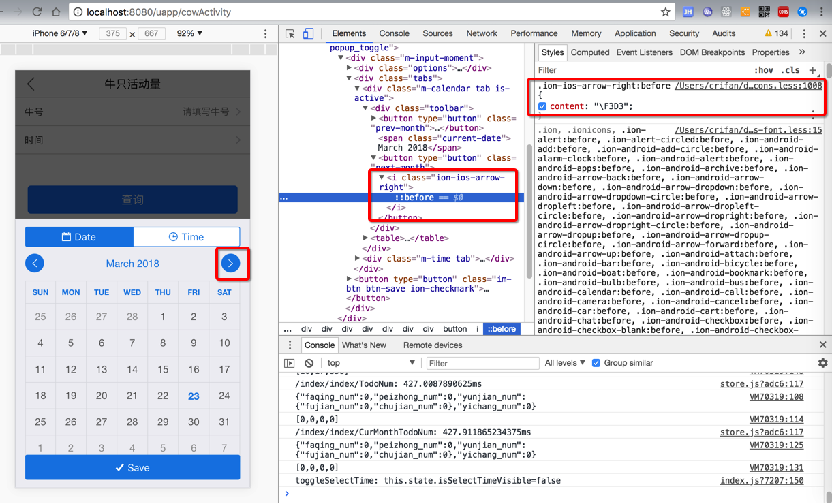Select the ::before breadcrumb item
The image size is (832, 504).
(x=502, y=329)
